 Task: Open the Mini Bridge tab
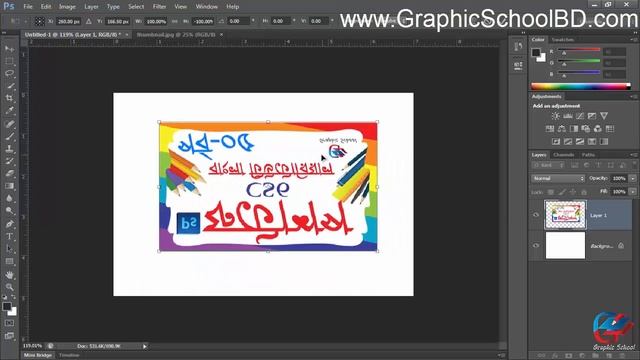coord(38,355)
